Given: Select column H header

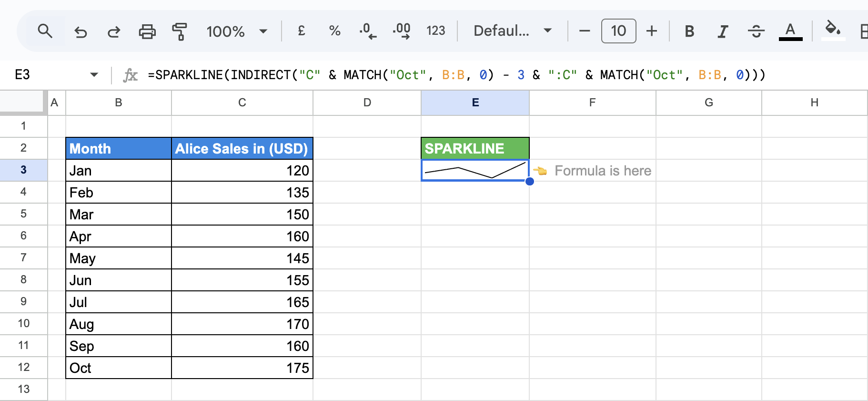Looking at the screenshot, I should coord(814,103).
